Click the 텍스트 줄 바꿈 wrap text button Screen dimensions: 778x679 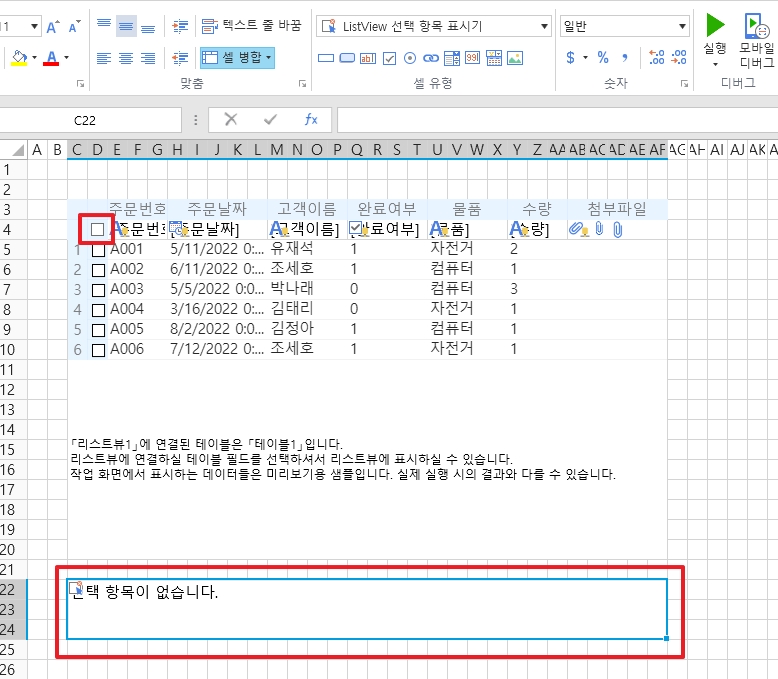tap(250, 26)
